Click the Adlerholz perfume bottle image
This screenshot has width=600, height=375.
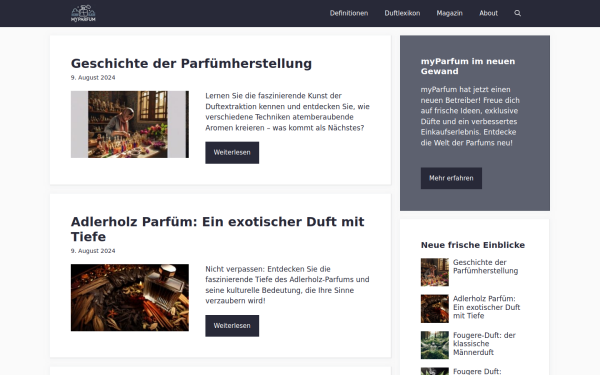click(x=130, y=298)
